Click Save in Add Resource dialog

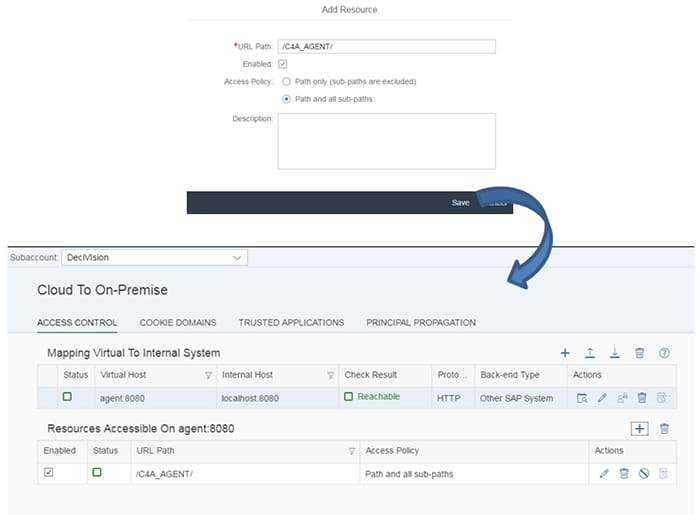tap(460, 203)
